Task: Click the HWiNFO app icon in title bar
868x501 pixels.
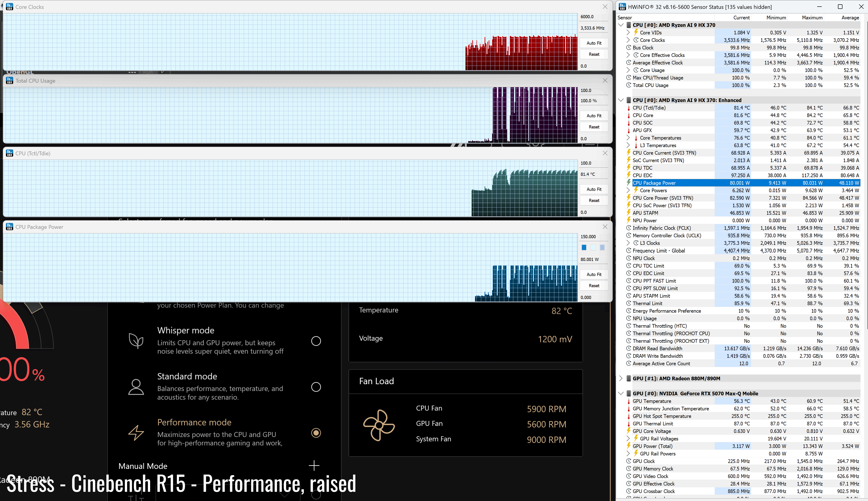Action: point(622,7)
